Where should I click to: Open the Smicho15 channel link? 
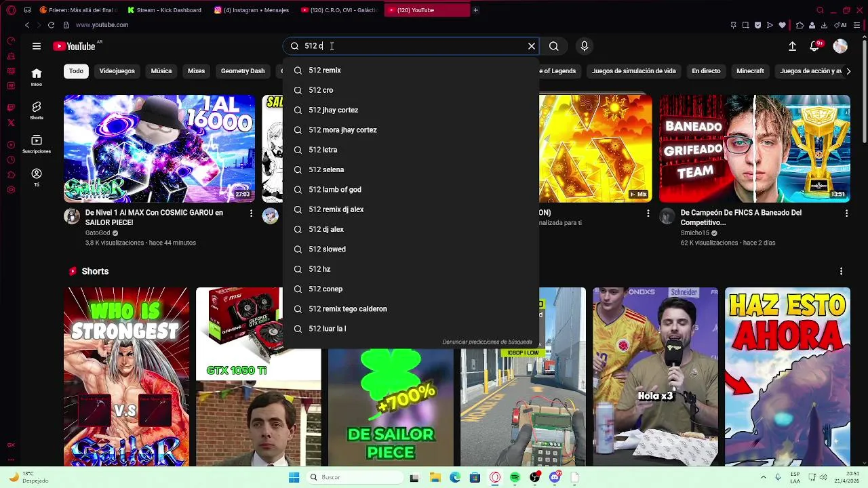[x=696, y=232]
